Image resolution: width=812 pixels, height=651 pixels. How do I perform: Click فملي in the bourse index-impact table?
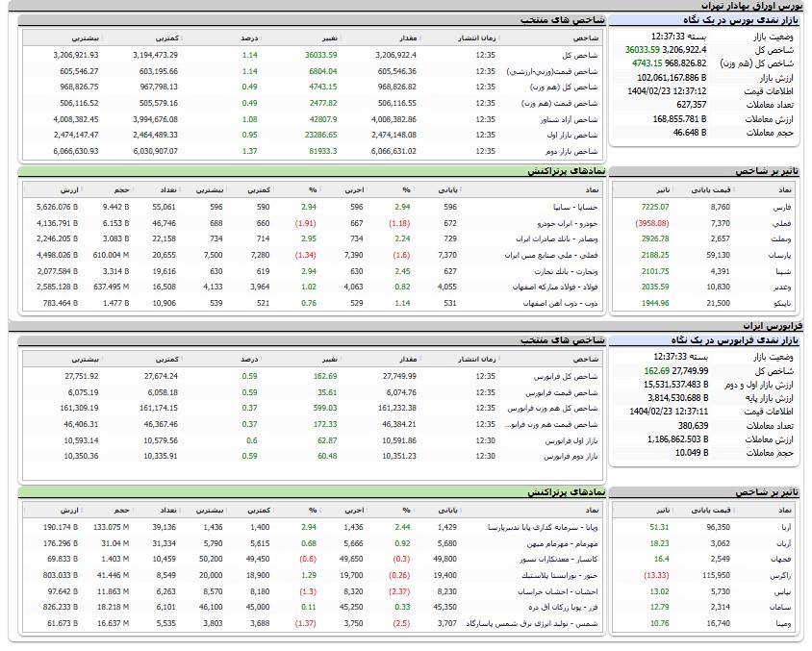click(x=782, y=223)
